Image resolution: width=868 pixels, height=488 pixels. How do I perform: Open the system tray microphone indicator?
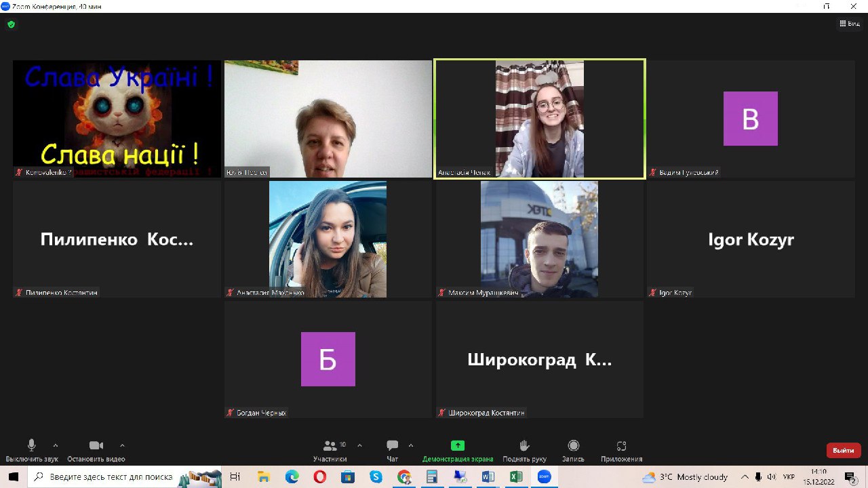pos(758,477)
